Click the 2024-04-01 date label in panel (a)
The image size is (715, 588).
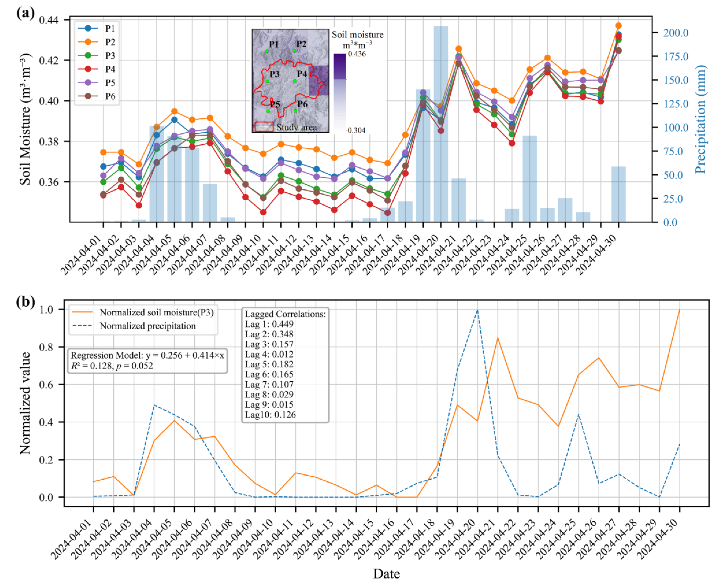81,255
